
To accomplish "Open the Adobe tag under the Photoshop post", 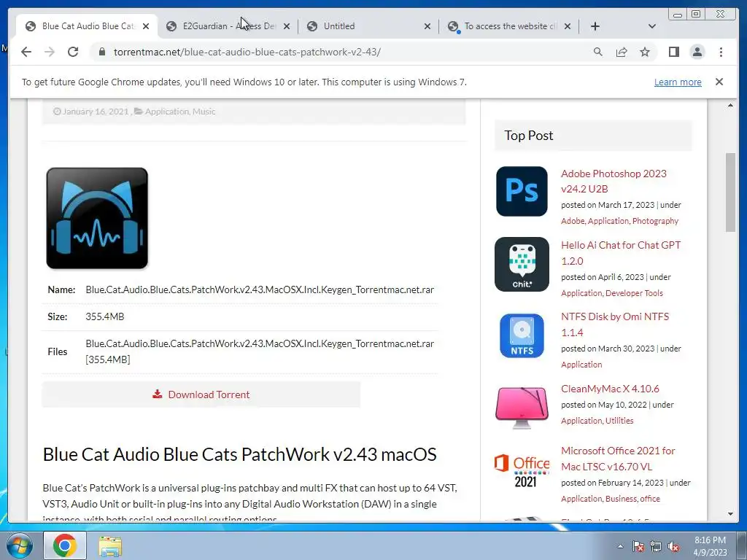I will (573, 221).
